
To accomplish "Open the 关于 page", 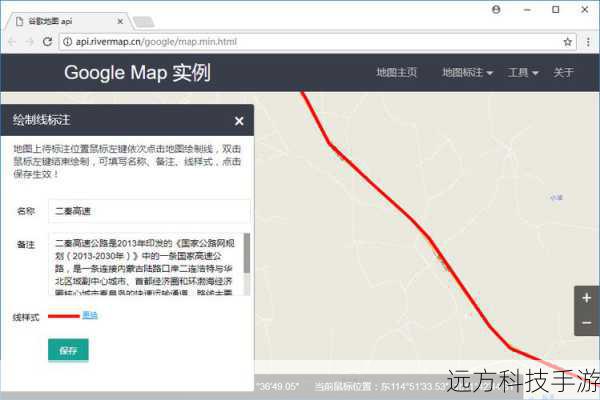I will pyautogui.click(x=563, y=72).
